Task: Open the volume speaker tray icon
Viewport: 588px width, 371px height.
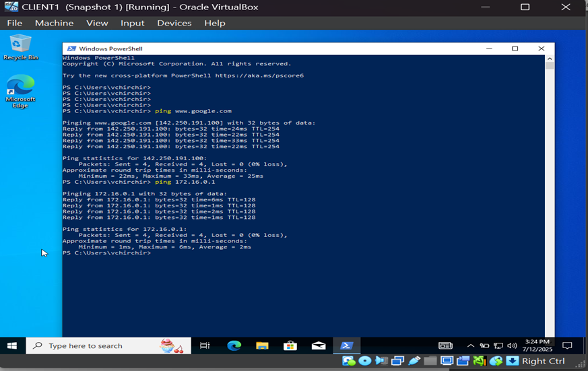Action: 512,345
